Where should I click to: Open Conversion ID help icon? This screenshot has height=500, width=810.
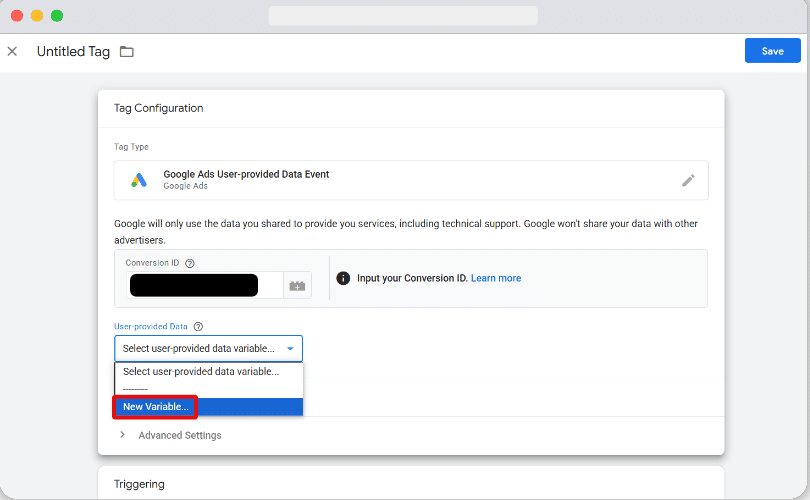click(190, 263)
